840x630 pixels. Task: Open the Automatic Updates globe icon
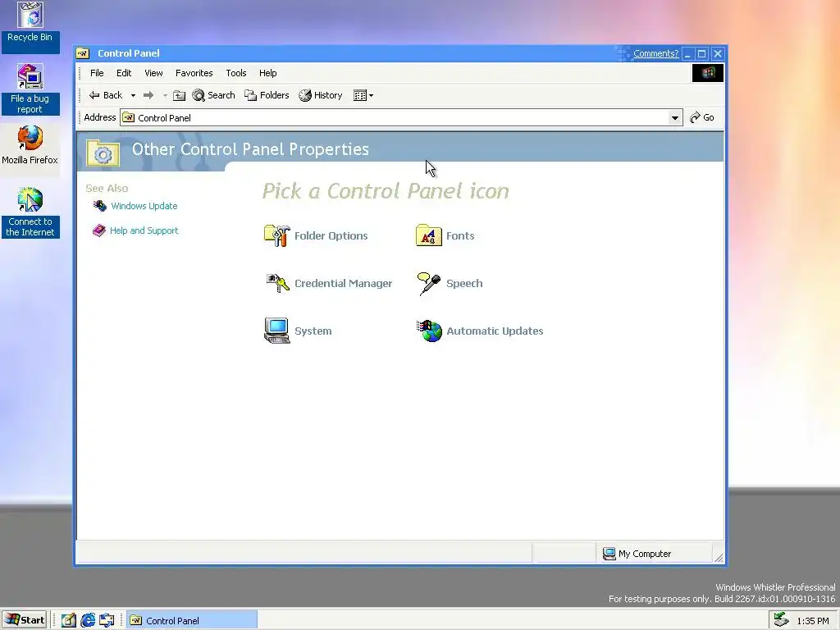click(x=429, y=331)
